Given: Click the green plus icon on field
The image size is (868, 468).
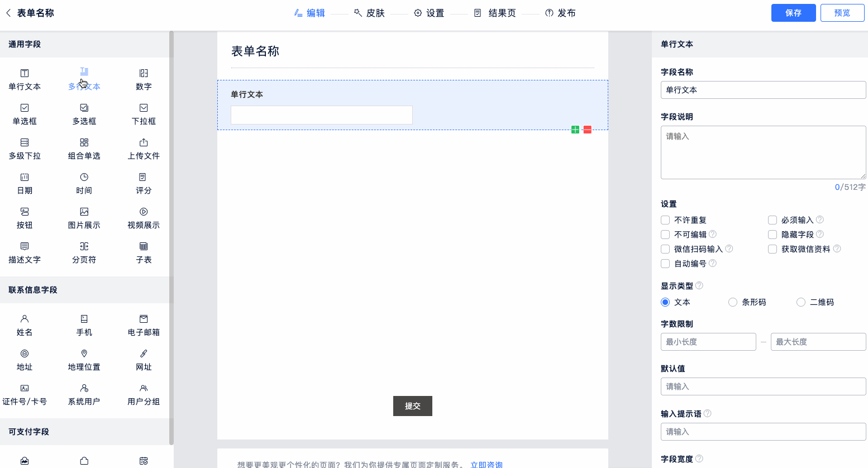Looking at the screenshot, I should pos(575,130).
